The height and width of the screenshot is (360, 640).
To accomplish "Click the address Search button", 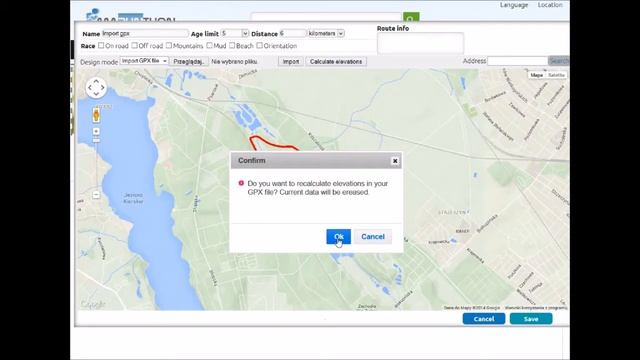I will point(558,61).
